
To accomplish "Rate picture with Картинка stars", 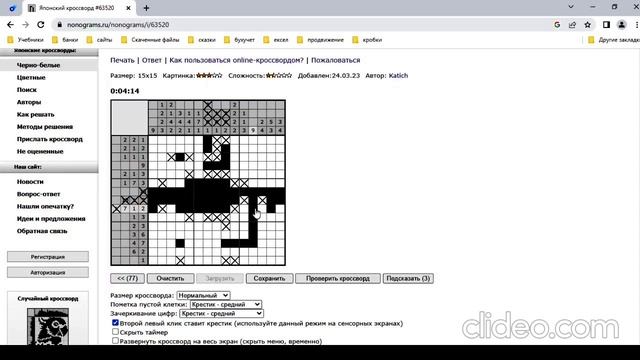I will coord(209,76).
